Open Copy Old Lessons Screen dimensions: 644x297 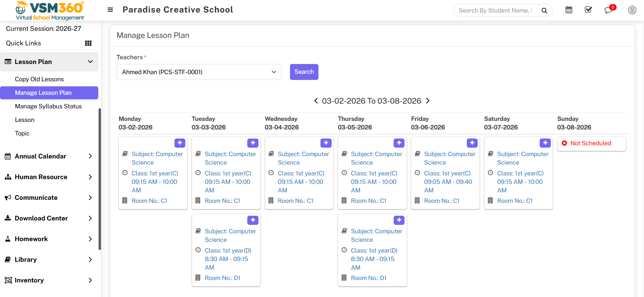point(39,79)
